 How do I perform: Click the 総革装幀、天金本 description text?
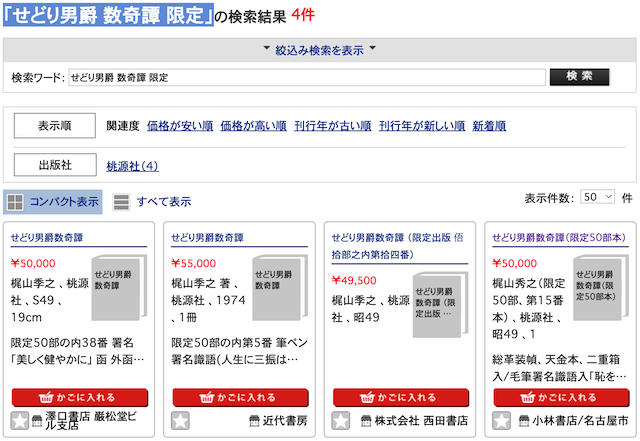559,368
